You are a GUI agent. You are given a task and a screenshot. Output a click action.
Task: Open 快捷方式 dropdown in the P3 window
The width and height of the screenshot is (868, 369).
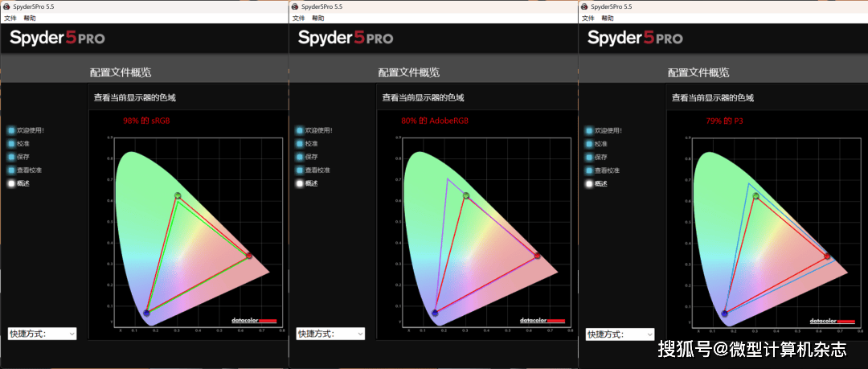pyautogui.click(x=620, y=334)
